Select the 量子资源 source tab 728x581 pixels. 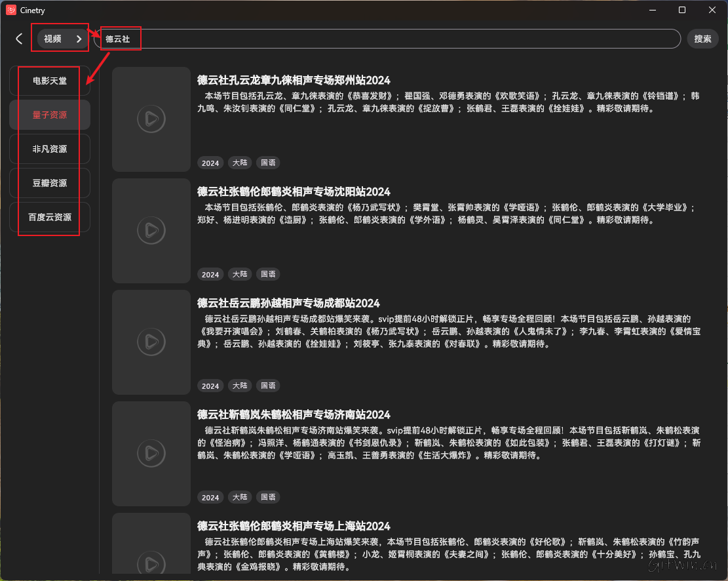click(x=50, y=115)
